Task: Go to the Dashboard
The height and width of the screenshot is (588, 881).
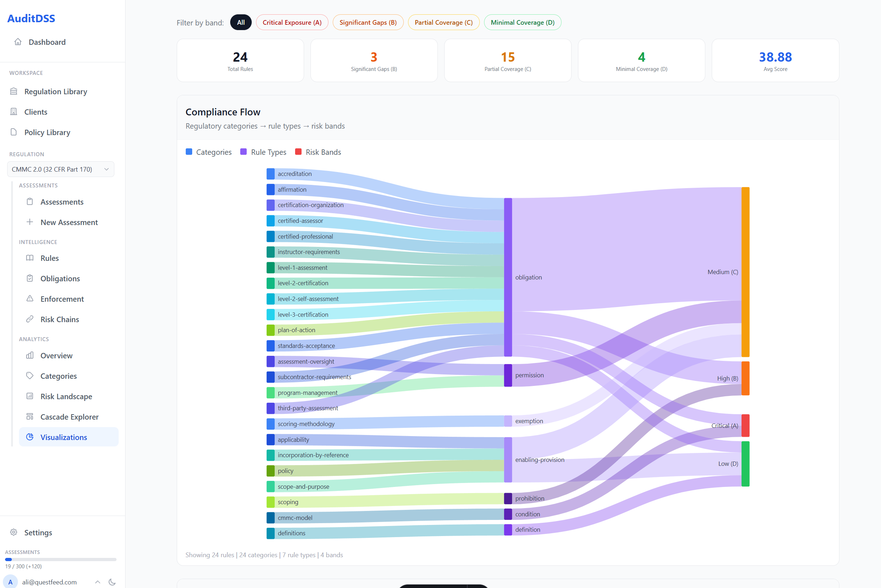Action: 47,42
